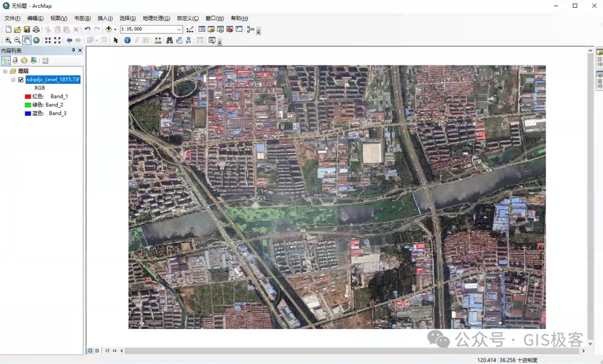The image size is (603, 364).
Task: Switch to List By Source
Action: click(x=15, y=60)
